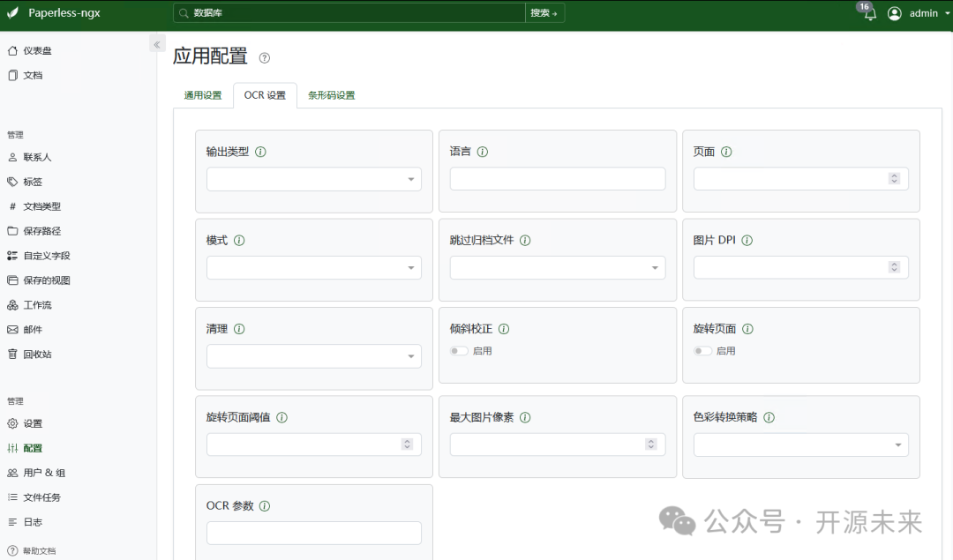Enable the 倾斜校正 (deskew) toggle
This screenshot has width=953, height=560.
pyautogui.click(x=458, y=350)
